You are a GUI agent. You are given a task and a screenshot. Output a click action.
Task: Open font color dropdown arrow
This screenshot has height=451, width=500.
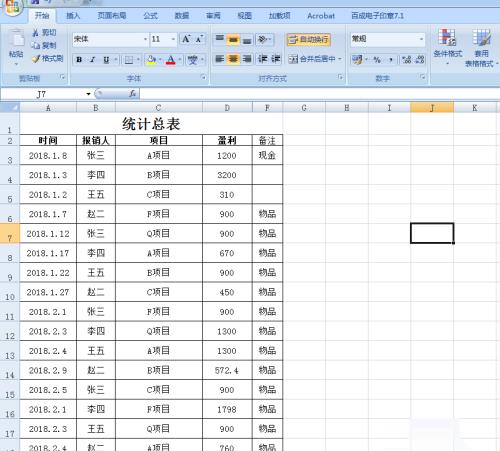[180, 60]
